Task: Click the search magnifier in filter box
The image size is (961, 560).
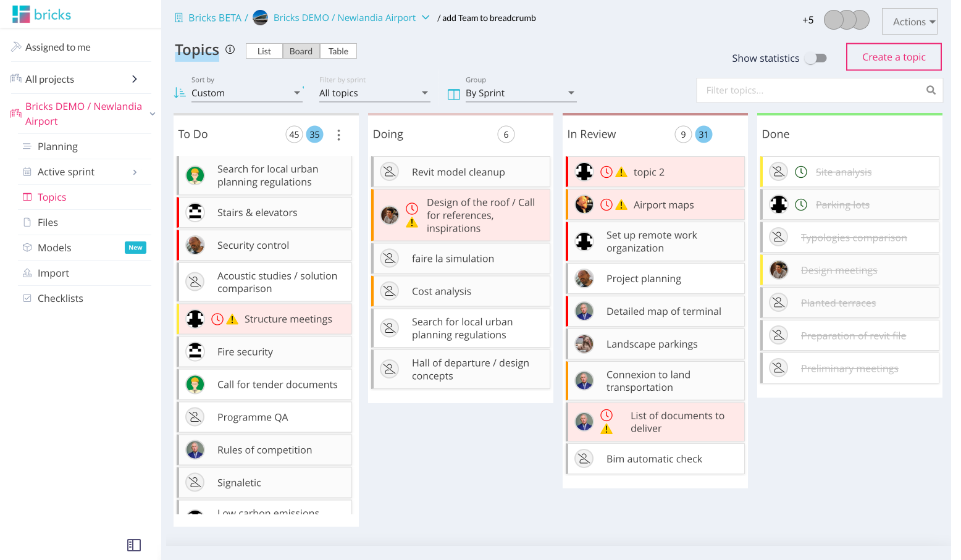Action: [931, 90]
